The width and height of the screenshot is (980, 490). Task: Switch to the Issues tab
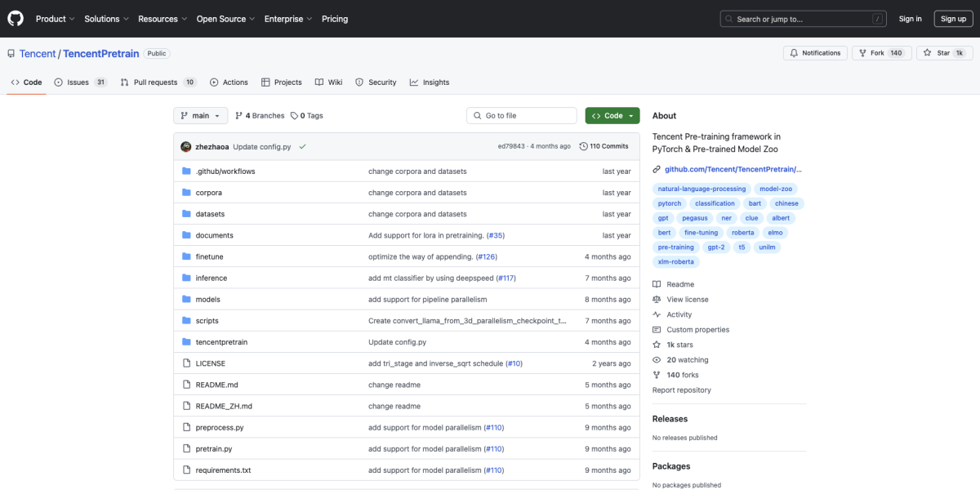click(x=80, y=82)
